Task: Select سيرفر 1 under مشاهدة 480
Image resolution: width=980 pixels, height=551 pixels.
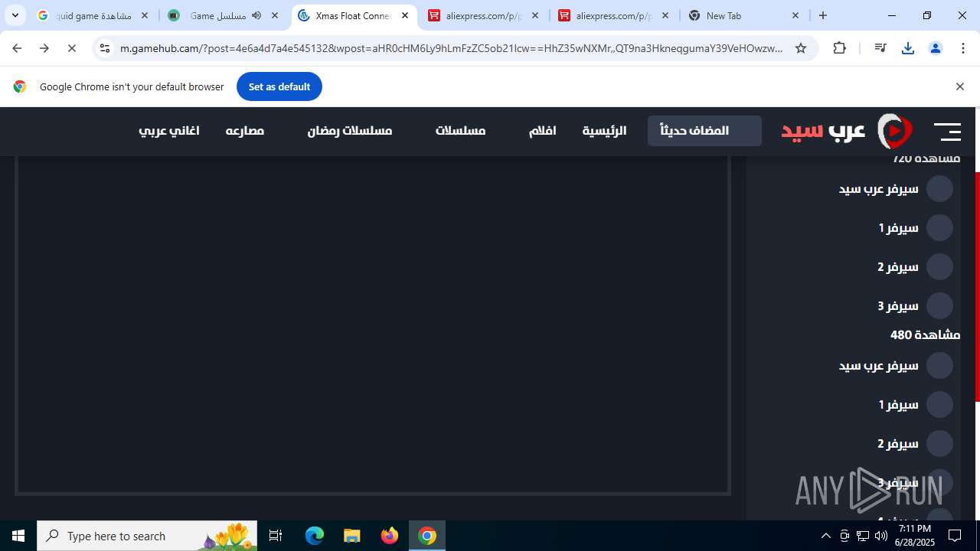Action: pyautogui.click(x=916, y=404)
